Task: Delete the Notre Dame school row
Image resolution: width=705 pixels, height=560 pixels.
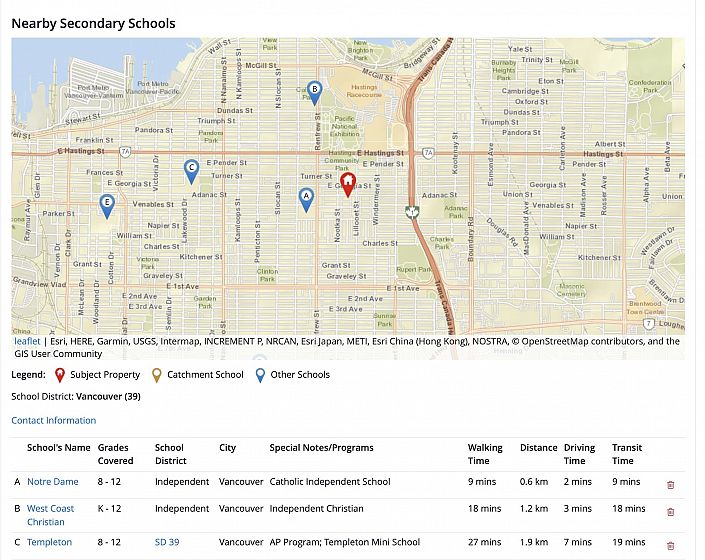Action: click(x=670, y=485)
